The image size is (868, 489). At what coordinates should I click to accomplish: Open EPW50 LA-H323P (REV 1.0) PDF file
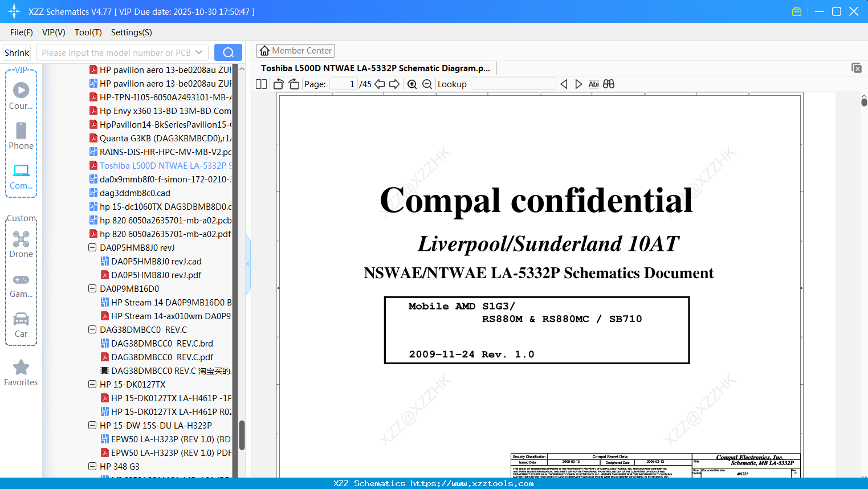click(166, 453)
